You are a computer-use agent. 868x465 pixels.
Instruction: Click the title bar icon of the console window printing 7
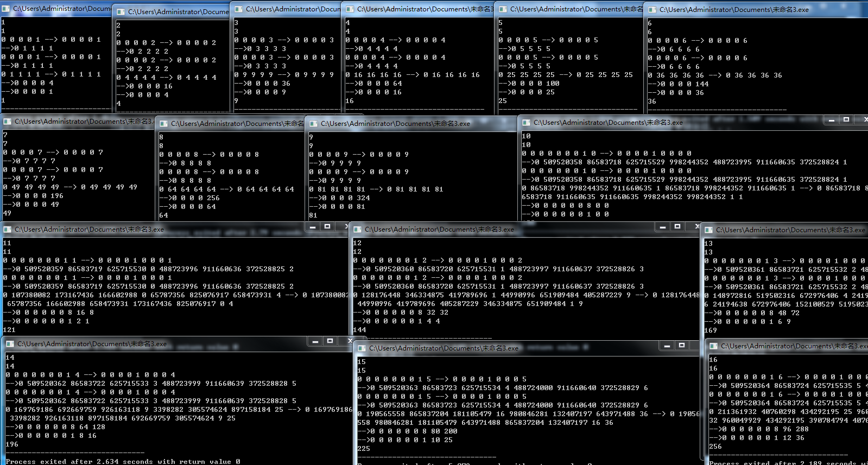[x=8, y=122]
